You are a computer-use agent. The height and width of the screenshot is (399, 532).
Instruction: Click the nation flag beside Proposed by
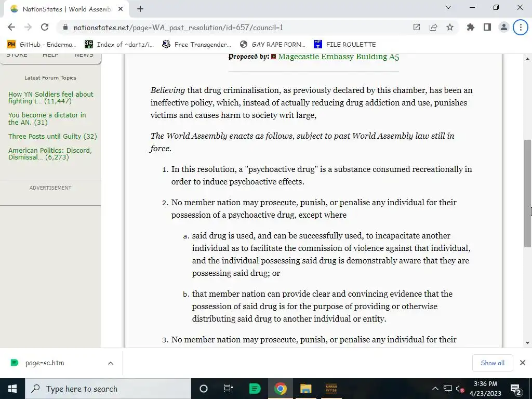pyautogui.click(x=273, y=57)
